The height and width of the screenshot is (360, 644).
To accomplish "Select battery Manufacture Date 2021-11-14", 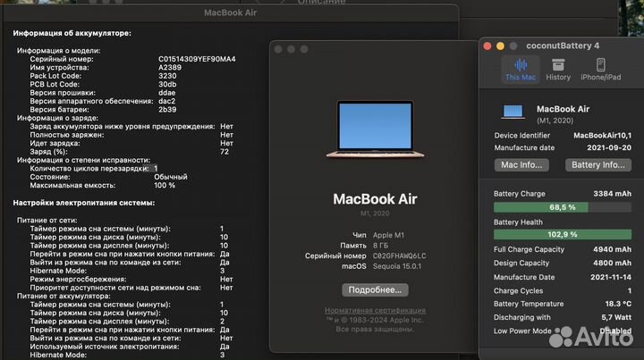I will (611, 277).
